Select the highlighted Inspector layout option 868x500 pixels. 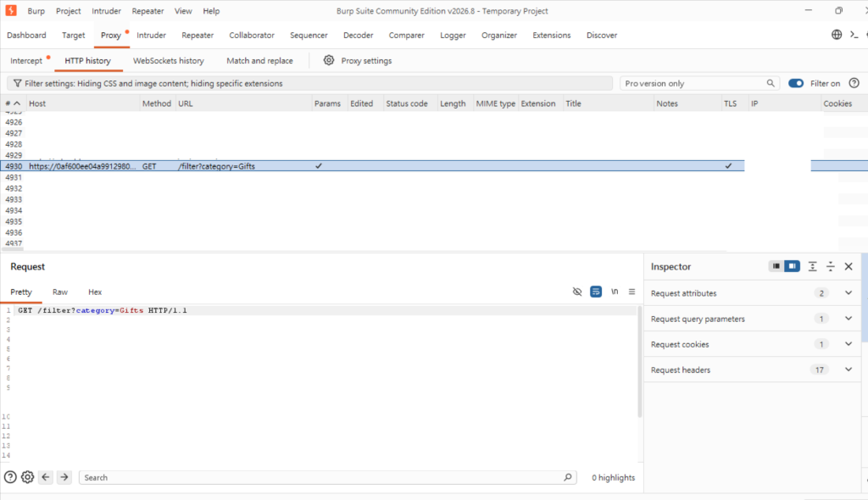(793, 266)
